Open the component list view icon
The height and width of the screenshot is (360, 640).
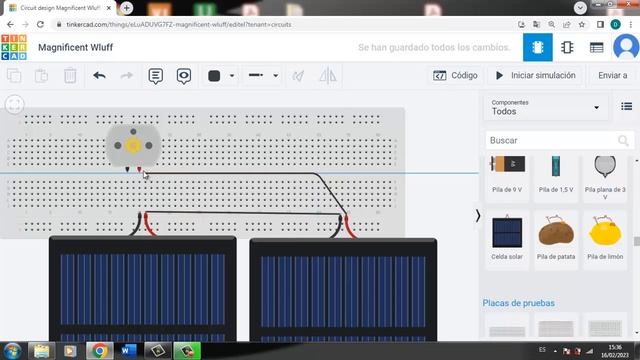tap(596, 47)
